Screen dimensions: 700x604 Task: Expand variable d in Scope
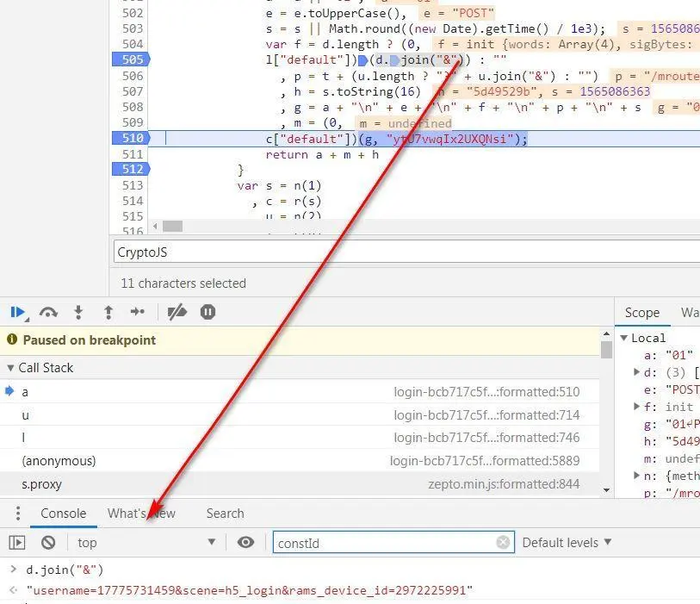[637, 371]
